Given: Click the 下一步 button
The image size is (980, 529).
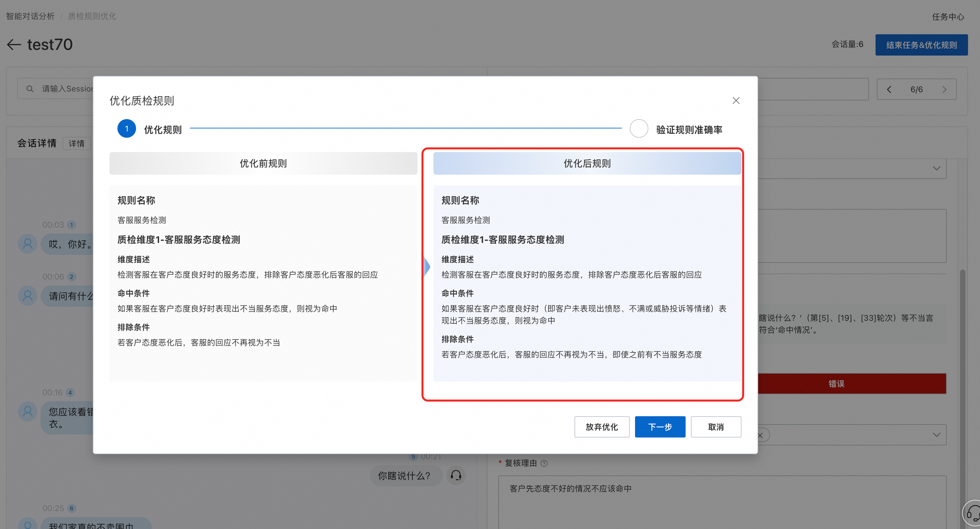Looking at the screenshot, I should click(660, 427).
